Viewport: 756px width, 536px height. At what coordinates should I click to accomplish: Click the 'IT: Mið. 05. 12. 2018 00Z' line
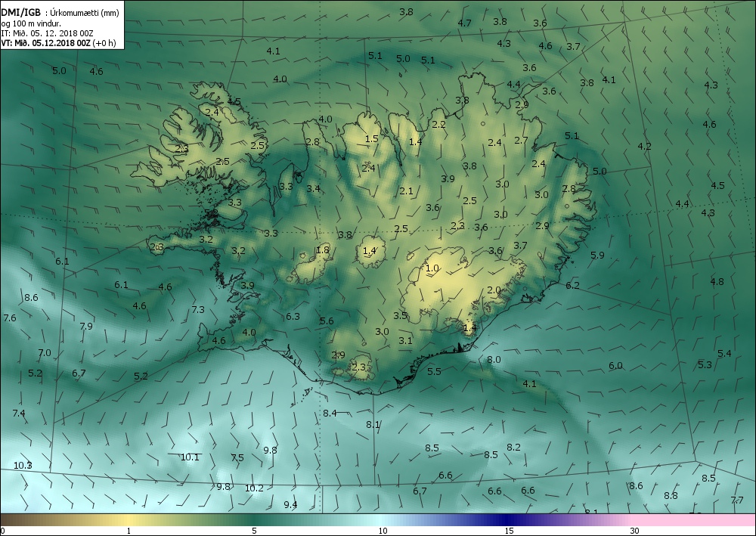(47, 33)
